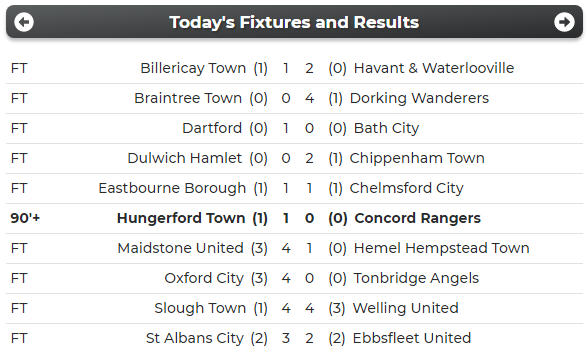Open Eastbourne Borough team page
The image size is (588, 363).
click(x=172, y=188)
